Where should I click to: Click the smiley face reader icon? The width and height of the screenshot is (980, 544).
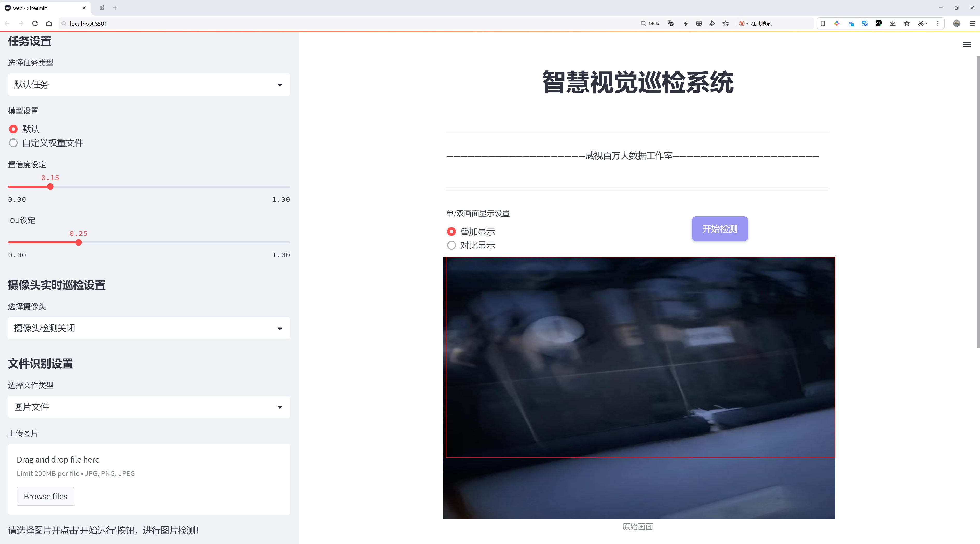coord(699,23)
